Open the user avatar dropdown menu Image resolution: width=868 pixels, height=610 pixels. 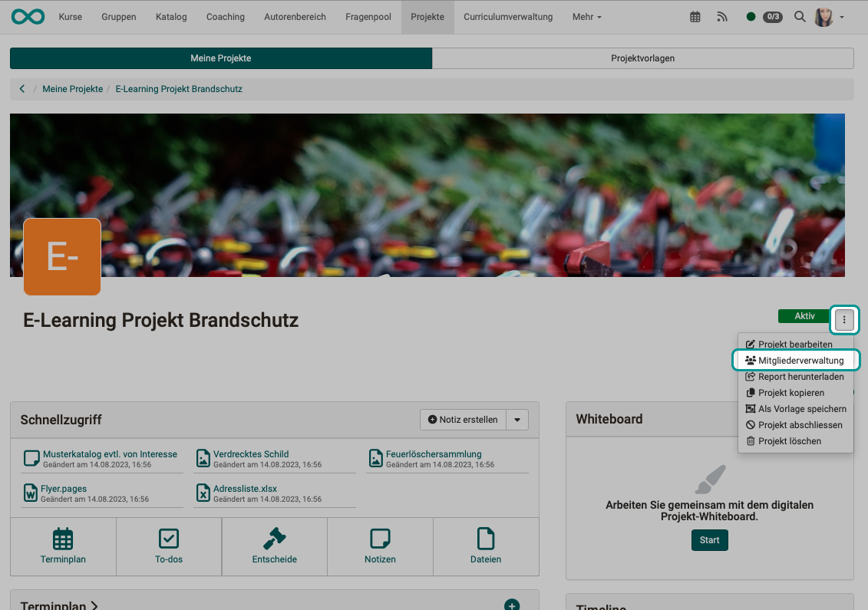(x=828, y=16)
